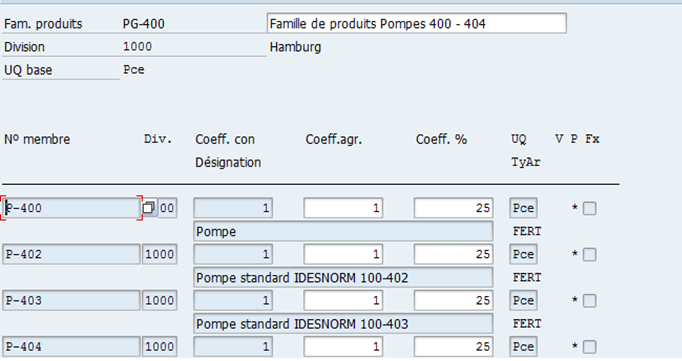Click the Pompe standard IDESNORM 100-402 field
The image size is (682, 361).
coord(343,277)
